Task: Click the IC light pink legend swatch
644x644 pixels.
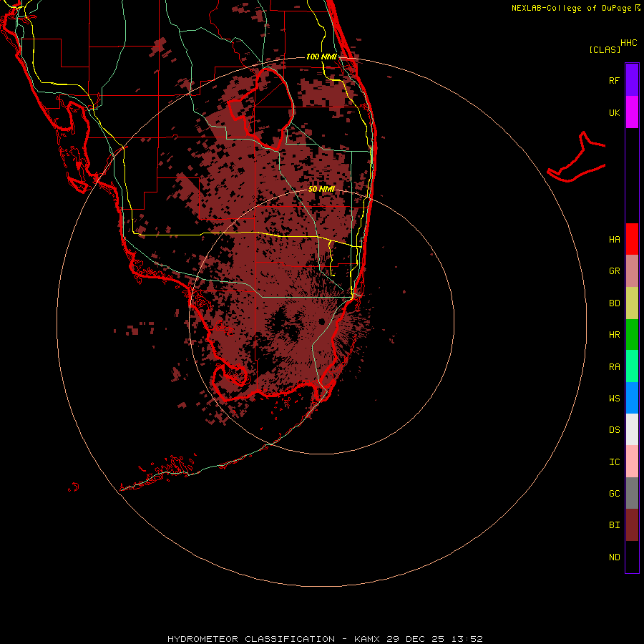Action: pos(632,462)
